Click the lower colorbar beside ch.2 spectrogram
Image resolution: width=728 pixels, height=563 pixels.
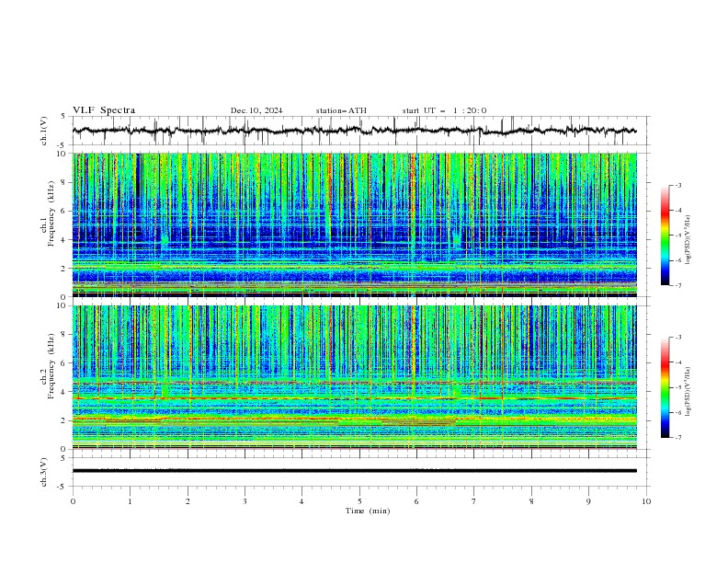(x=665, y=387)
